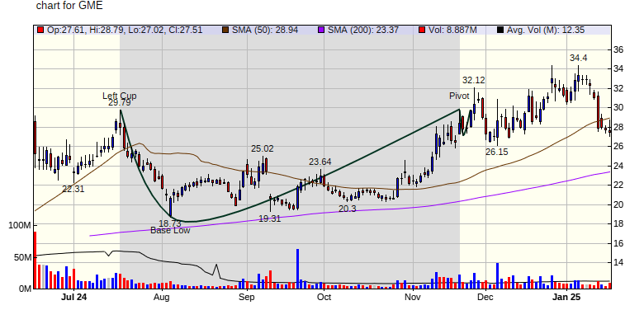Image resolution: width=644 pixels, height=310 pixels.
Task: Click the 34 price axis label
Action: click(619, 69)
